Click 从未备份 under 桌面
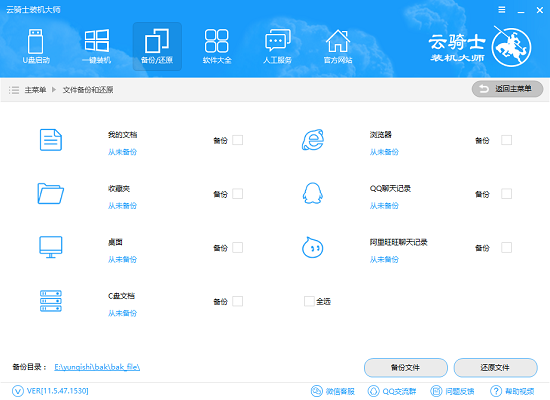This screenshot has width=550, height=400. pyautogui.click(x=122, y=259)
